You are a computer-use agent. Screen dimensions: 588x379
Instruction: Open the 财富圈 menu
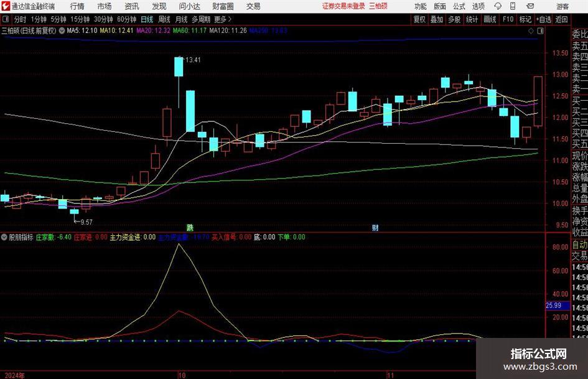[x=223, y=6]
